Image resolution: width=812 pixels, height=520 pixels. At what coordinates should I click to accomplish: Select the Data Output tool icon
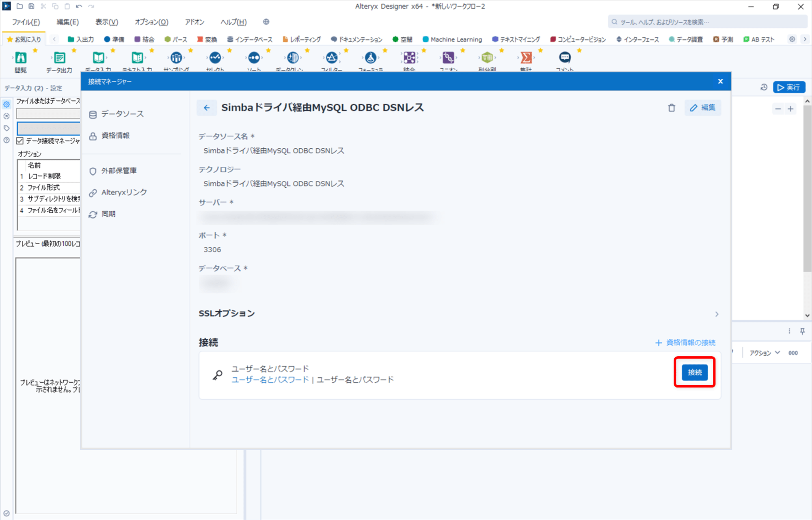tap(59, 58)
